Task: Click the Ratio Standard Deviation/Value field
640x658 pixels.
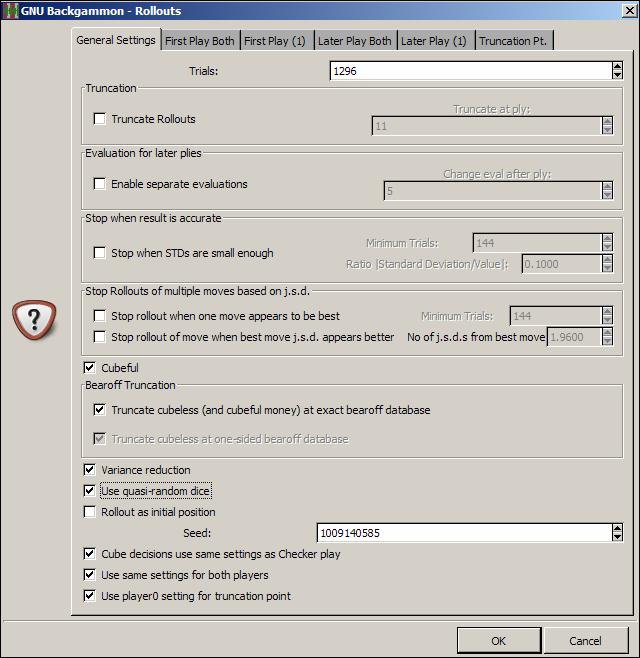Action: 562,264
